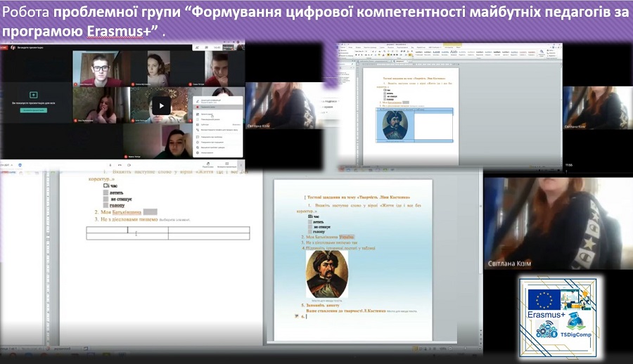Click the screen-share presentation icon in Meet
Screen dimensions: 633x364
tap(34, 95)
